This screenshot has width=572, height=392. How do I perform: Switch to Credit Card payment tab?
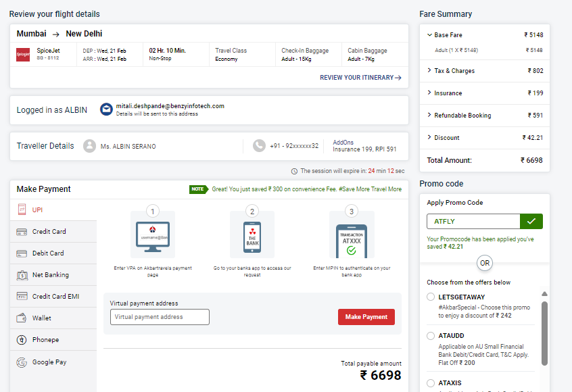click(49, 232)
